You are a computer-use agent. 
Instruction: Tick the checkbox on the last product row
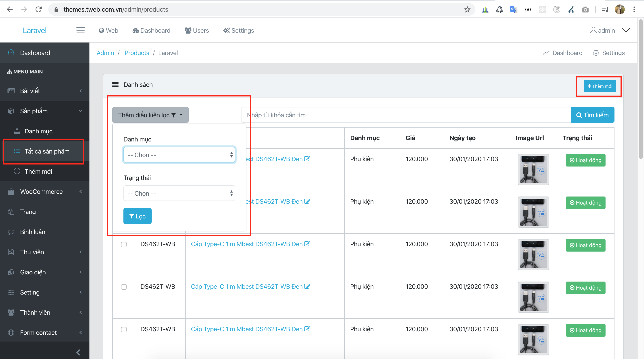(124, 329)
